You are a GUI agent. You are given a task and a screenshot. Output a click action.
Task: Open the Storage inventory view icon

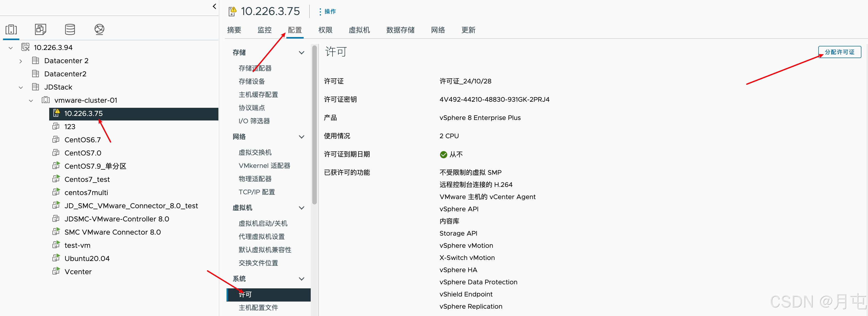(x=70, y=30)
